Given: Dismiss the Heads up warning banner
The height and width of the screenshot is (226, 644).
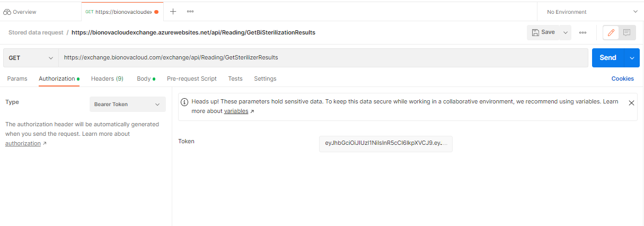Looking at the screenshot, I should 631,103.
